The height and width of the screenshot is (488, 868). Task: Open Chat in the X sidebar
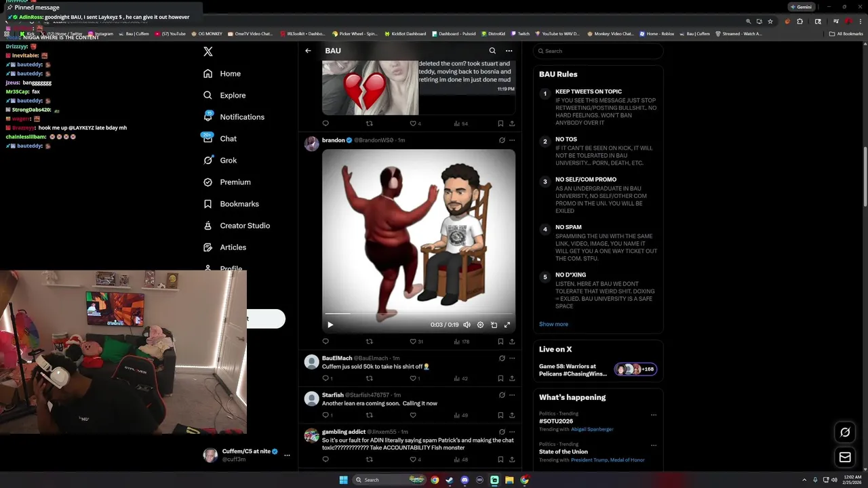point(219,139)
